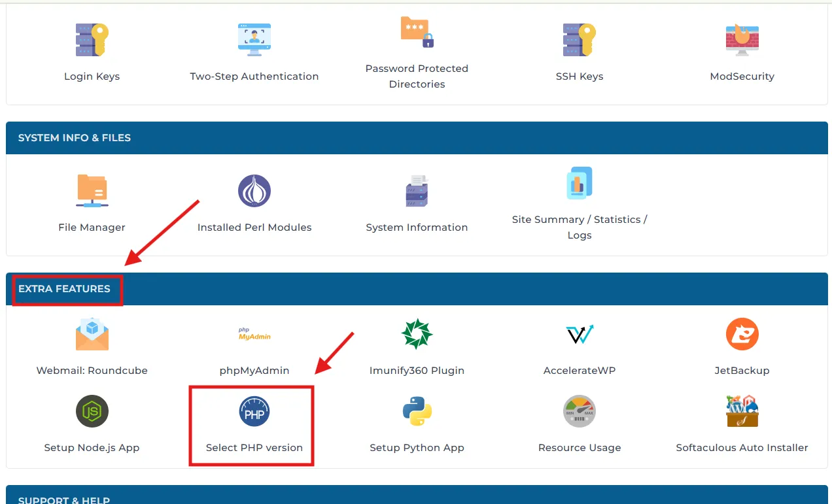Click Password Protected Directories icon
This screenshot has width=832, height=504.
coord(417,33)
